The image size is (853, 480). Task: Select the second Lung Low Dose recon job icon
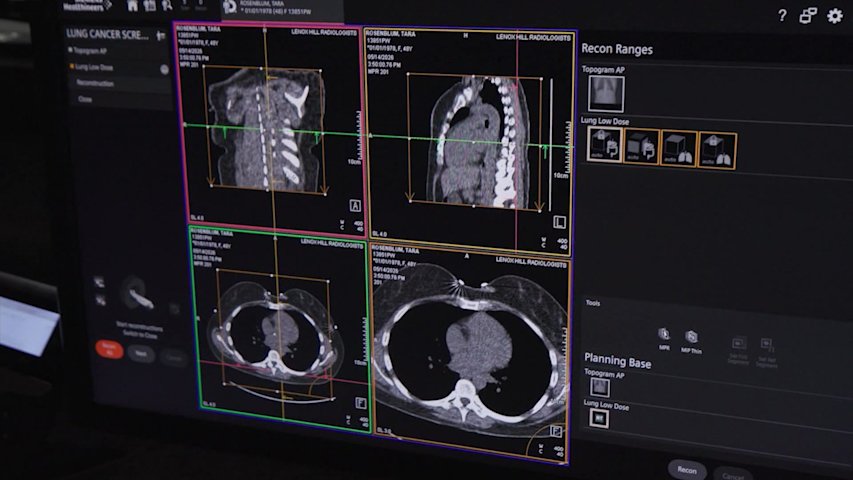pos(641,147)
